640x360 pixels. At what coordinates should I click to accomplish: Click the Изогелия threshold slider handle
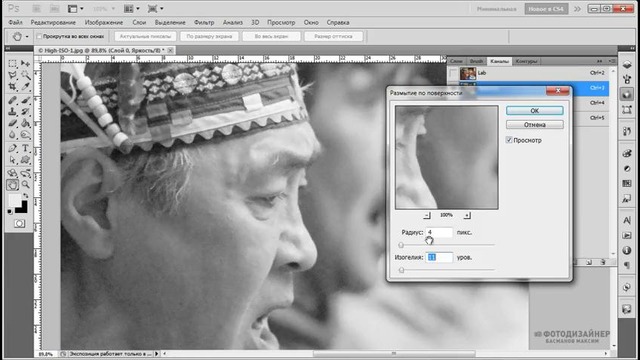[401, 270]
